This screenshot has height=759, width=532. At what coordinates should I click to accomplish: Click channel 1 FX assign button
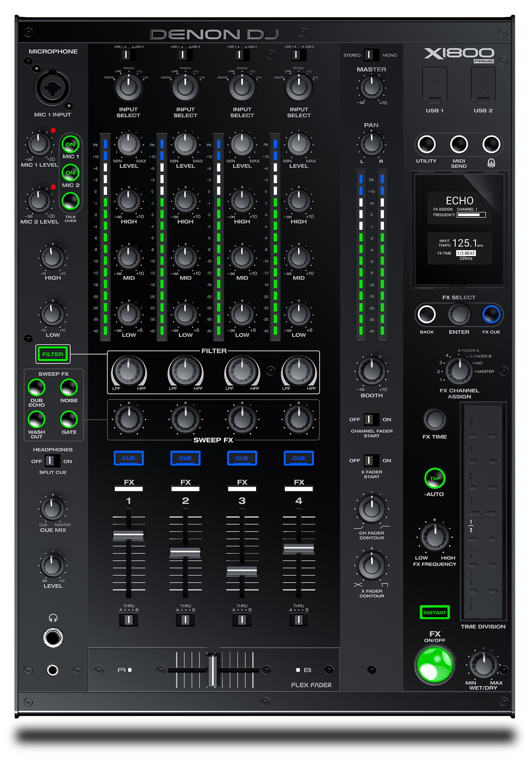[x=129, y=489]
